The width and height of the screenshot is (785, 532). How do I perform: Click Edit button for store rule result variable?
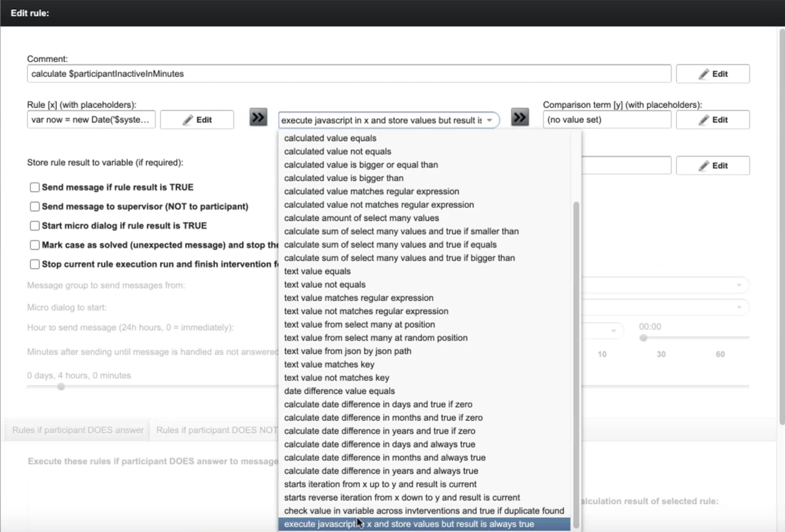(x=712, y=165)
